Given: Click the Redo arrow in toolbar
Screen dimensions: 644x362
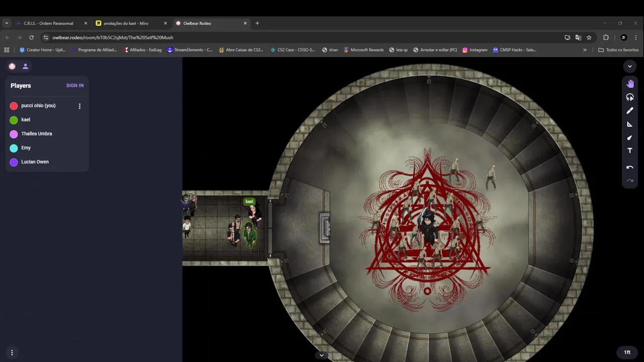Looking at the screenshot, I should (630, 180).
